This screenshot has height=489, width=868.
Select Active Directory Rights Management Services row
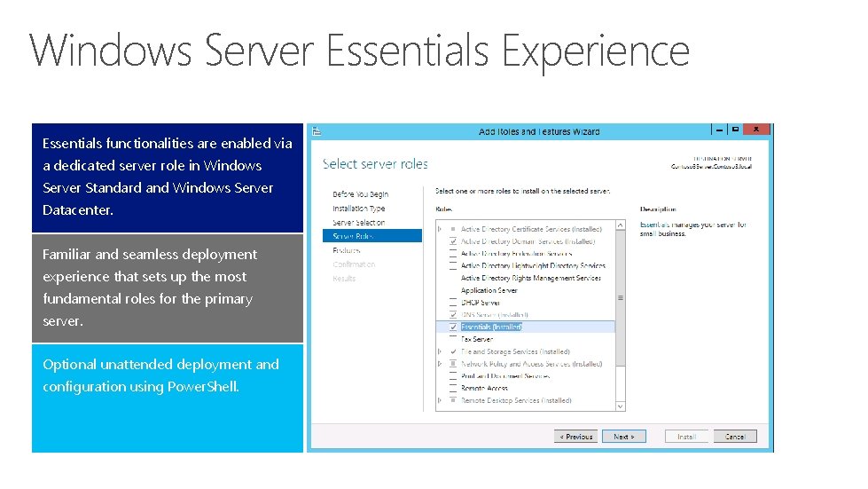click(531, 278)
